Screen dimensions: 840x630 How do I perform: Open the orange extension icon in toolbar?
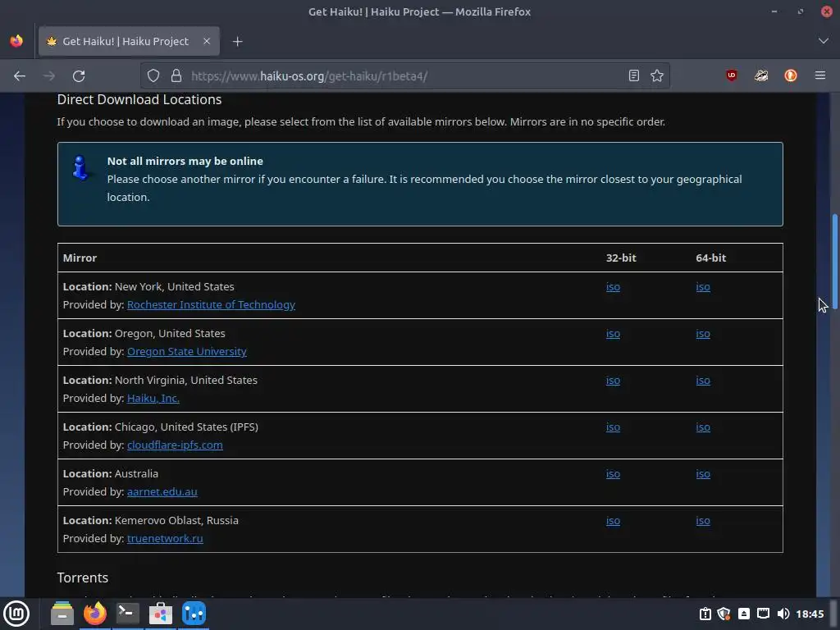pos(791,75)
